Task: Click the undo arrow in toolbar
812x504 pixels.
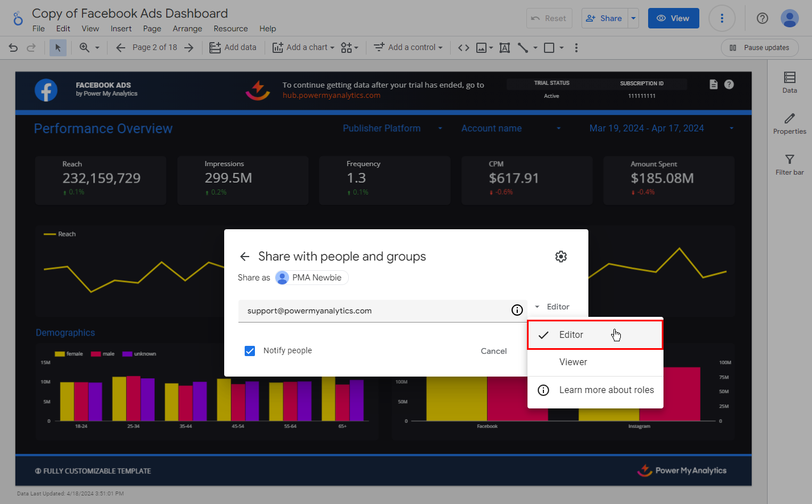Action: tap(13, 48)
